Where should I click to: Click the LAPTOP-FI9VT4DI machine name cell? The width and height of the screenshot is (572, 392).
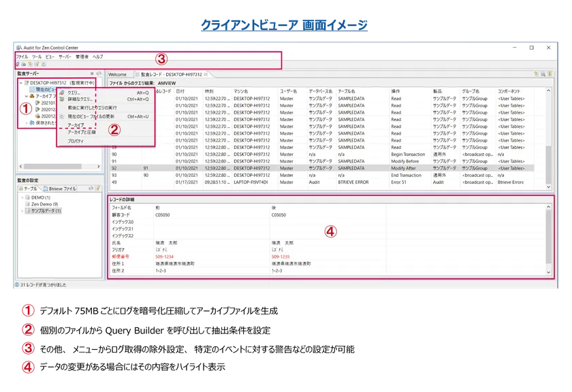click(251, 182)
